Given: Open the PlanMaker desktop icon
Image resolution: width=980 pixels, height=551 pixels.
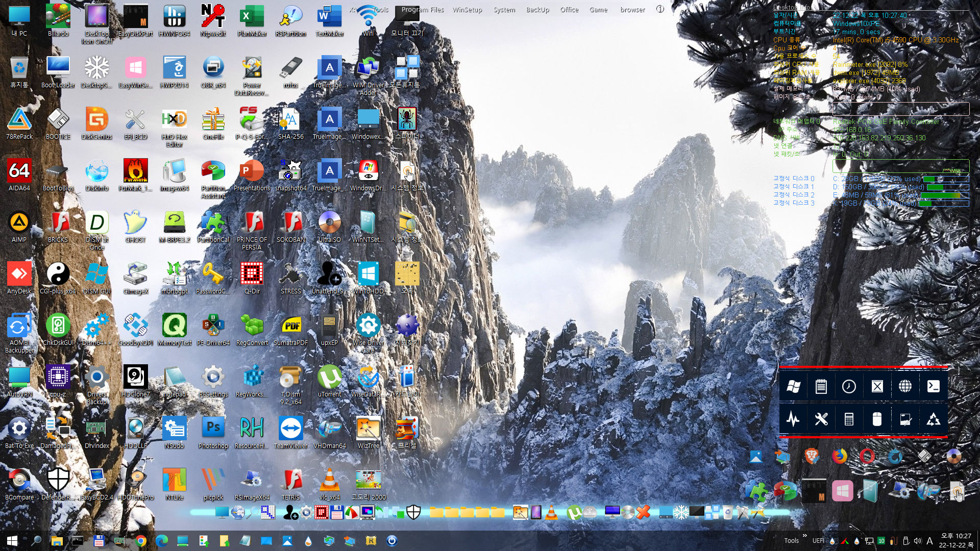Looking at the screenshot, I should point(252,20).
